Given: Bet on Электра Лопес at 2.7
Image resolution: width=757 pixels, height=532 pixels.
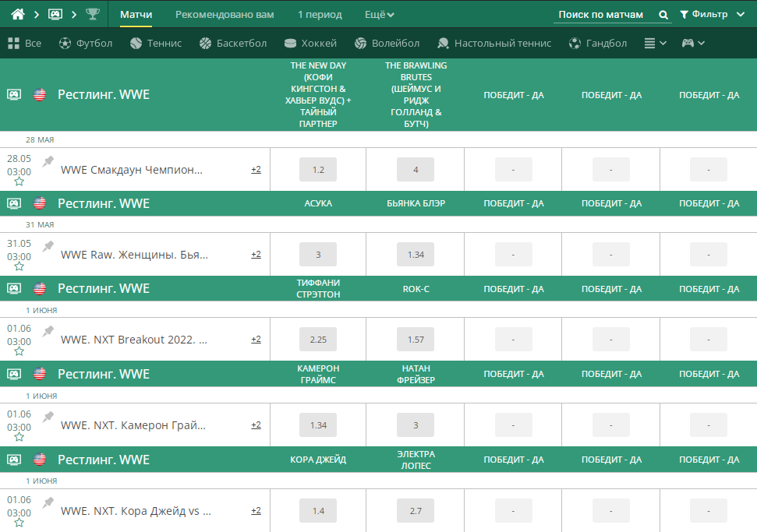Looking at the screenshot, I should 416,511.
